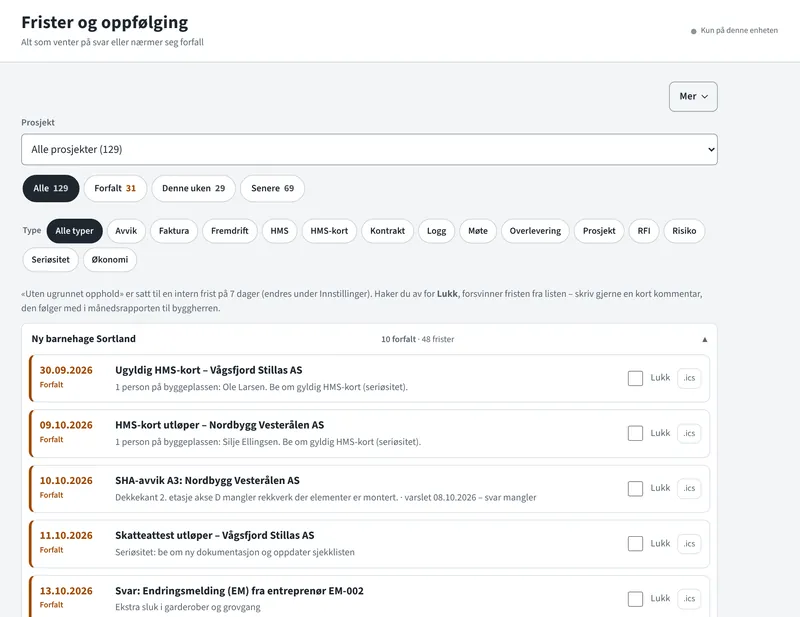Filter by type Avvik
Viewport: 800px width, 617px height.
coord(126,231)
